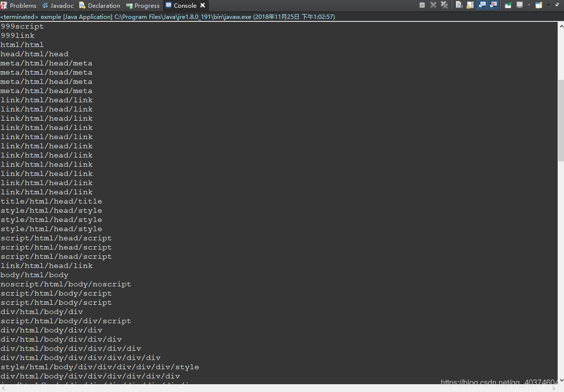Pin the Console view
Viewport: 564px width, 392px height.
coord(509,5)
